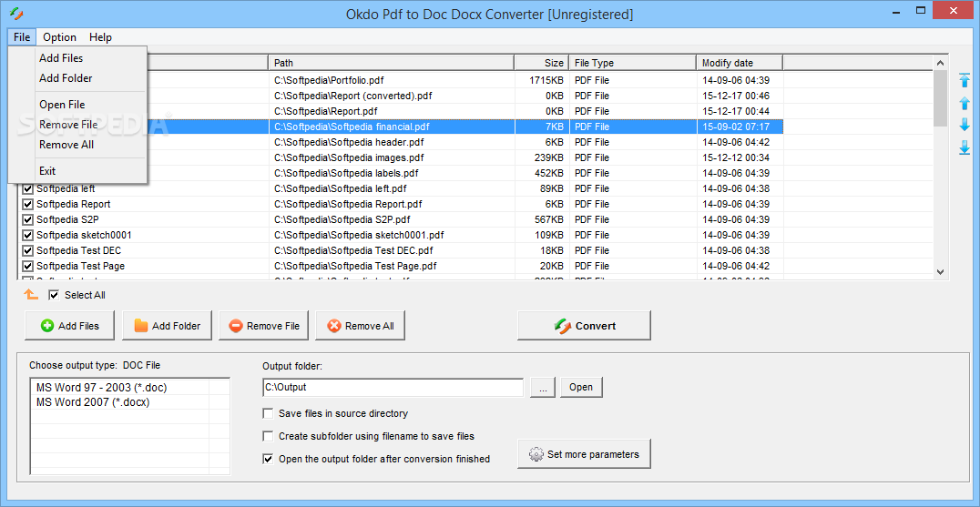Uncheck the Softpedia sketch0001 file checkbox
Image resolution: width=980 pixels, height=507 pixels.
point(27,235)
